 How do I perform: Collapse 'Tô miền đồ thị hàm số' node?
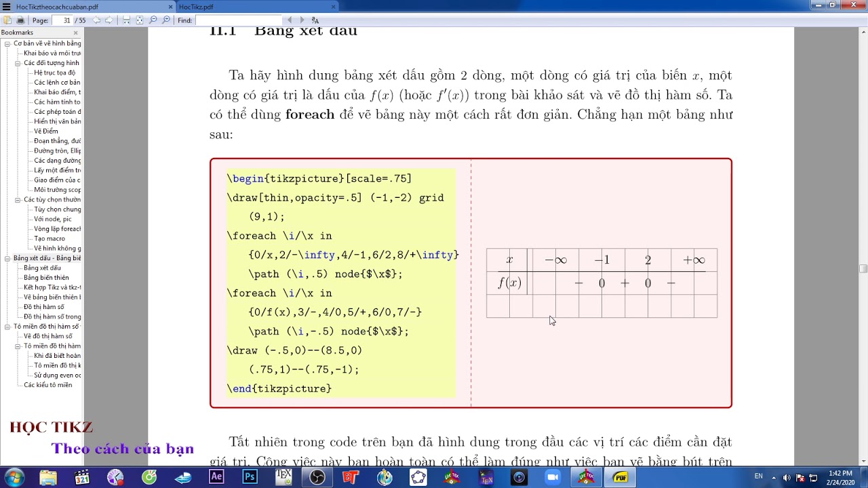(7, 327)
